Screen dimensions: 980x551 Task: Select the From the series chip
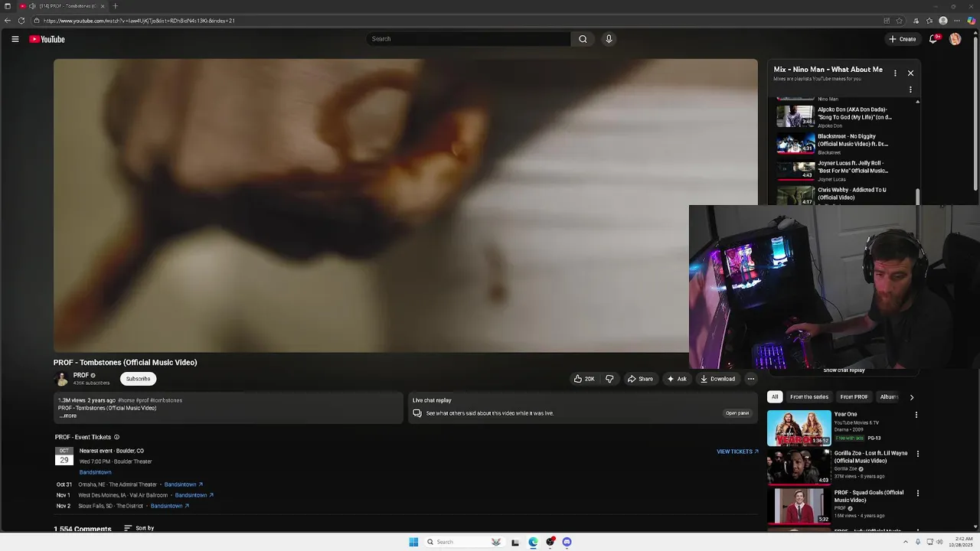click(809, 397)
